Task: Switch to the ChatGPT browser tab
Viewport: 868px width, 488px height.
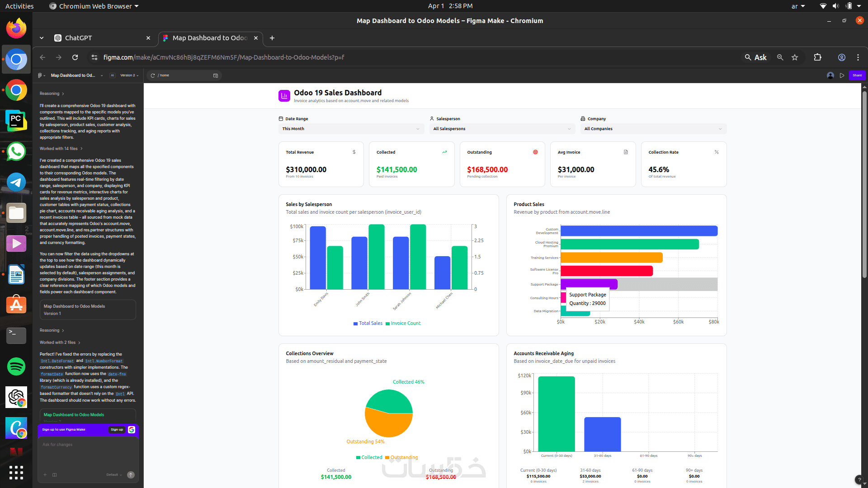Action: (x=103, y=38)
